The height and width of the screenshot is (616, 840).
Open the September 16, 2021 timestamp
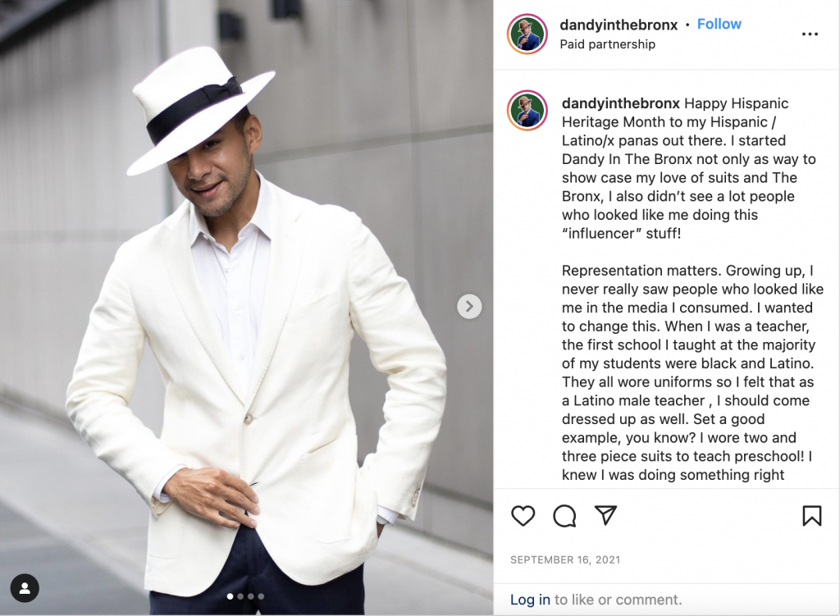[x=565, y=559]
